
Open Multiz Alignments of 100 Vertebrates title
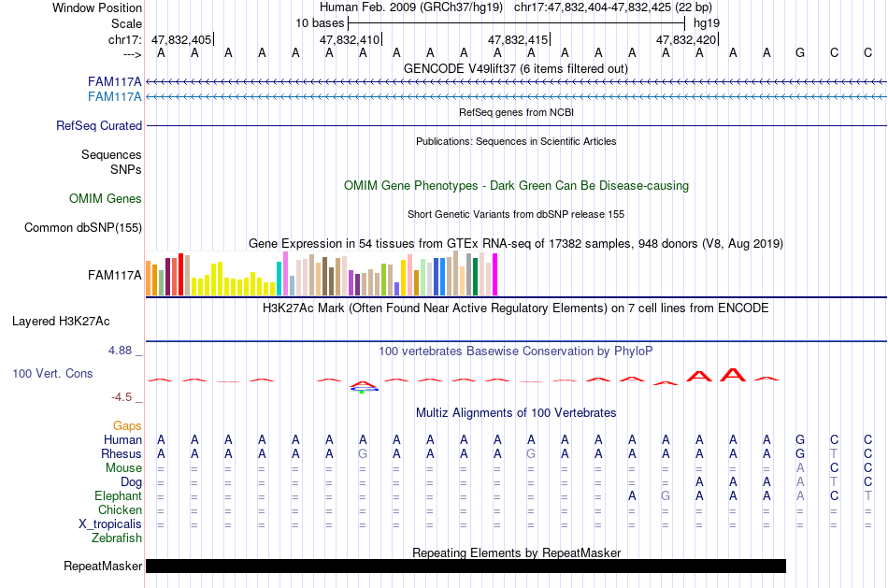coord(516,413)
